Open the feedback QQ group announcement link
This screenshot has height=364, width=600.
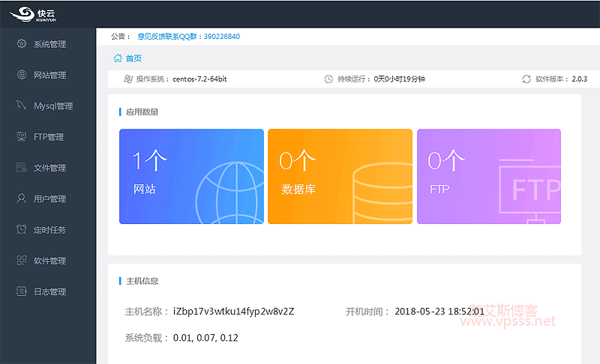(x=188, y=36)
